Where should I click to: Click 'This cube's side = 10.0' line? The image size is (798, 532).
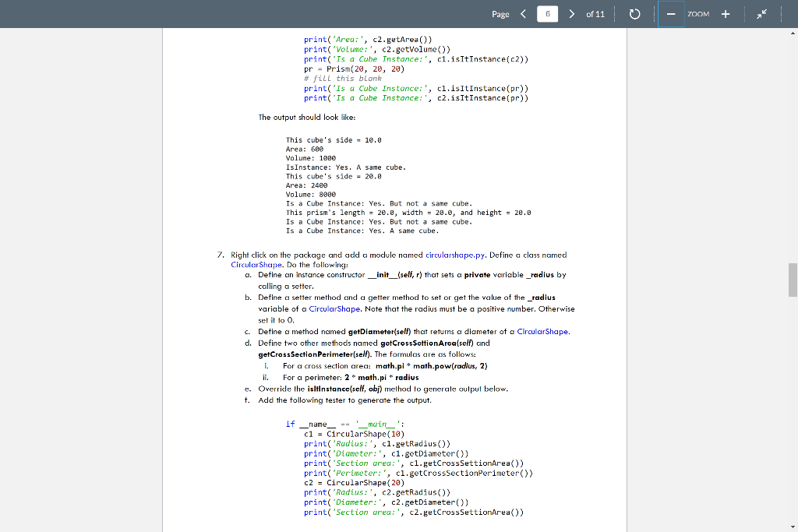click(x=334, y=140)
